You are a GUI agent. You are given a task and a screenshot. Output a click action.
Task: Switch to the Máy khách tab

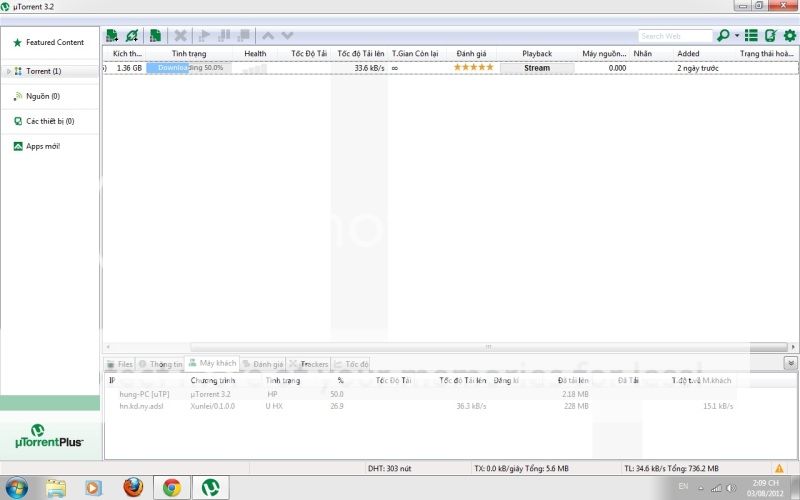tap(212, 363)
